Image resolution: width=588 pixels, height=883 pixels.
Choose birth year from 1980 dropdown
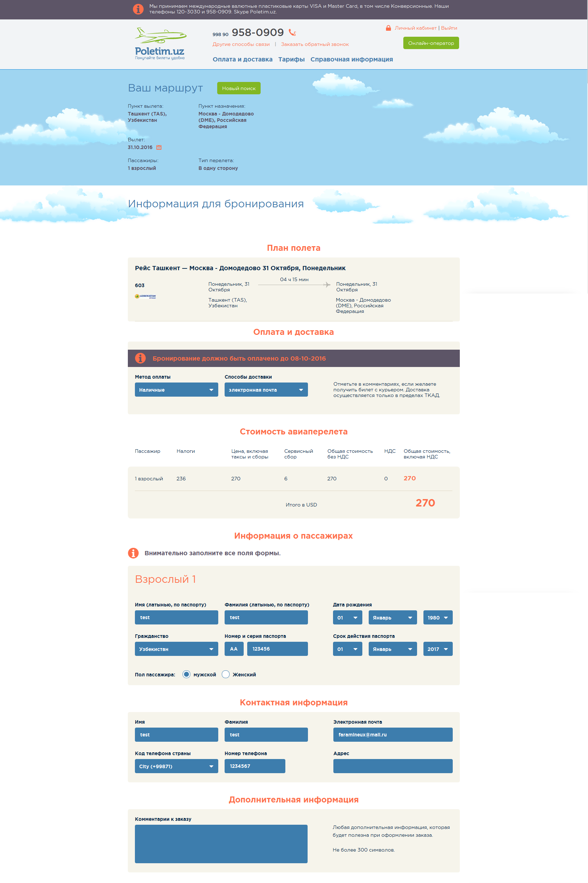pos(437,617)
